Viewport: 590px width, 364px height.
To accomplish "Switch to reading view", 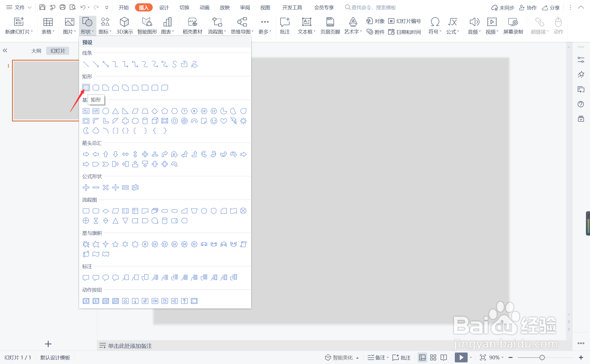I will tap(444, 357).
